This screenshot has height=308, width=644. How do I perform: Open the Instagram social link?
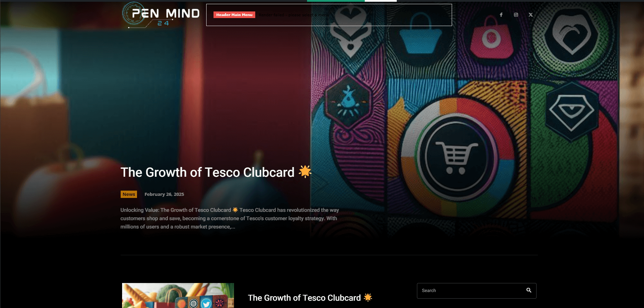point(516,15)
